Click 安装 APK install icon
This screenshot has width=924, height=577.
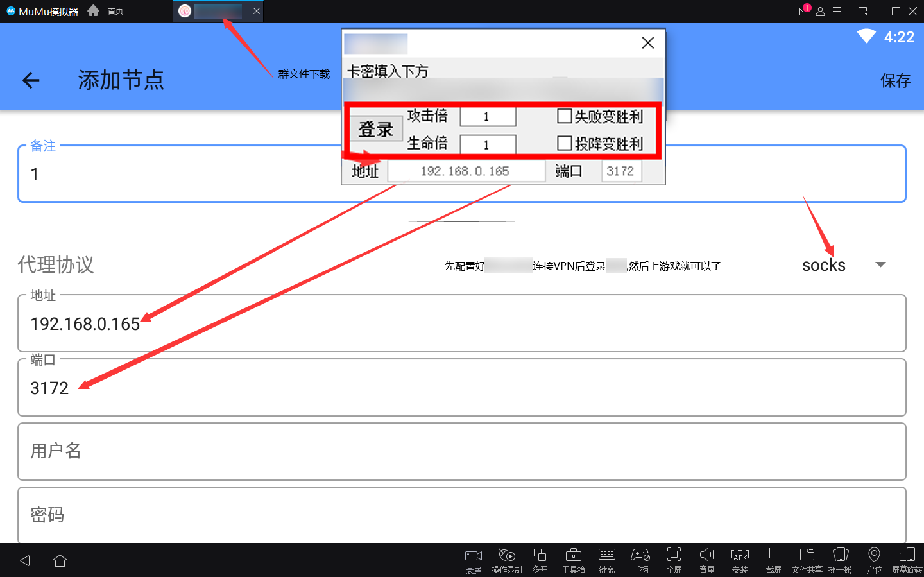740,560
